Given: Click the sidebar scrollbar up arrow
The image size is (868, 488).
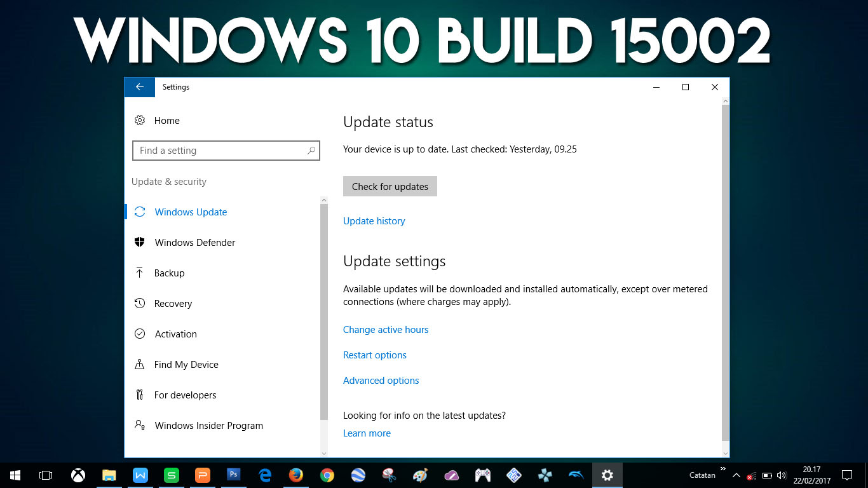Looking at the screenshot, I should pyautogui.click(x=324, y=200).
